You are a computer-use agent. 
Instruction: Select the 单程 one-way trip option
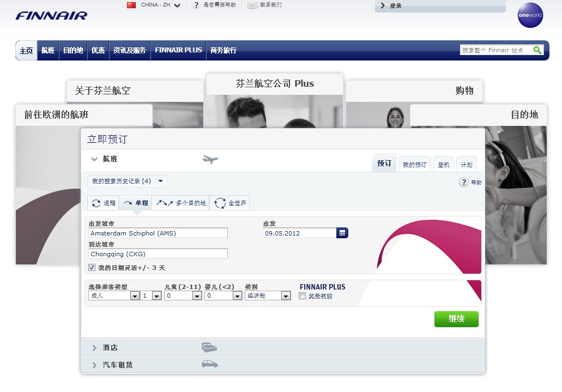click(136, 203)
